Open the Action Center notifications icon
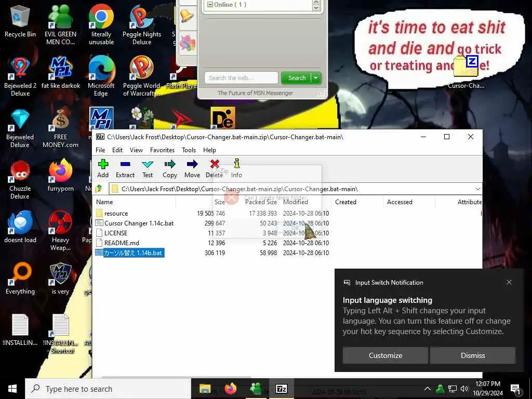 click(516, 389)
